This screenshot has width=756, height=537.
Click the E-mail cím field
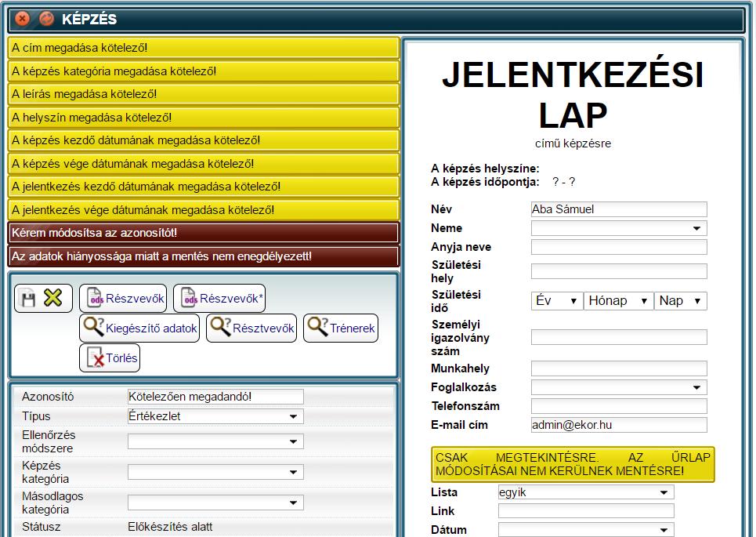(x=619, y=425)
